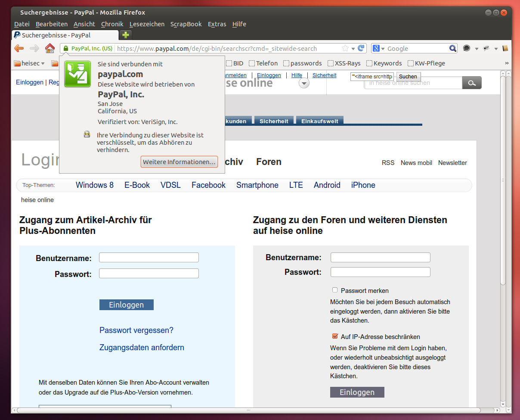This screenshot has width=520, height=420.
Task: Click the search magnifier in the Google box
Action: pos(453,49)
